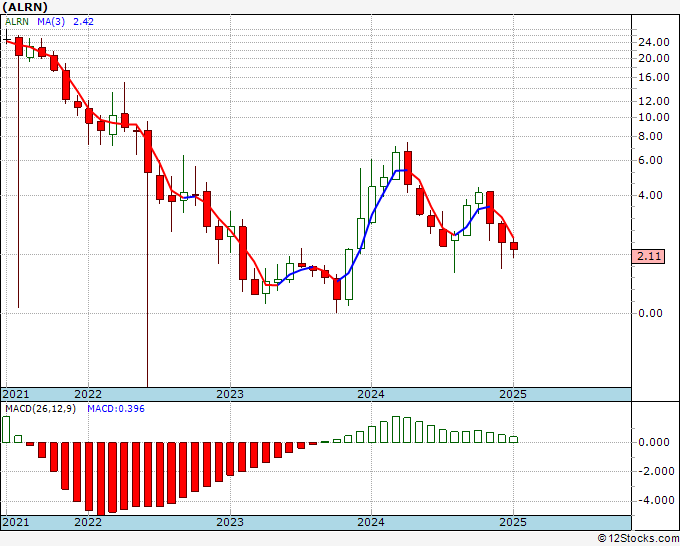Viewport: 680px width, 546px height.
Task: Click the 12.00 price axis label
Action: point(654,101)
